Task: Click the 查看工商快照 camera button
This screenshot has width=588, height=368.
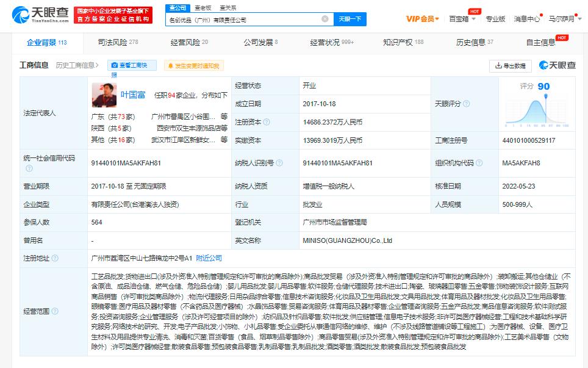Action: (x=132, y=65)
